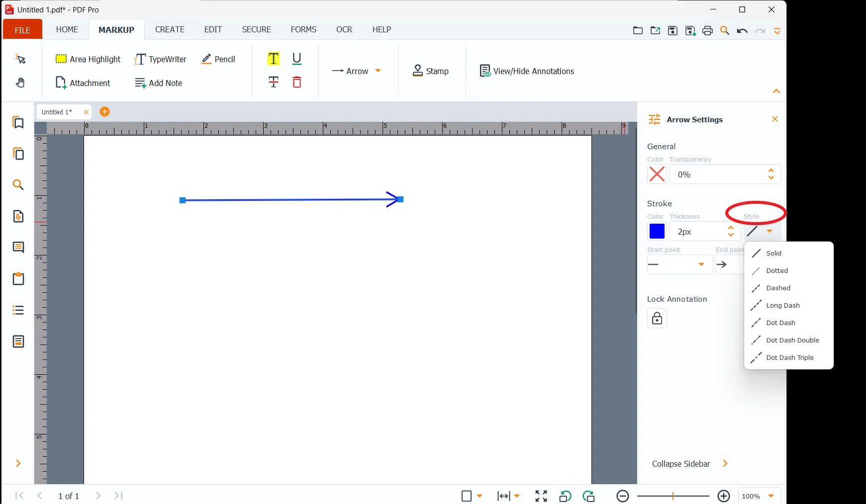Pick the selection cursor tool
Image resolution: width=866 pixels, height=504 pixels.
20,59
